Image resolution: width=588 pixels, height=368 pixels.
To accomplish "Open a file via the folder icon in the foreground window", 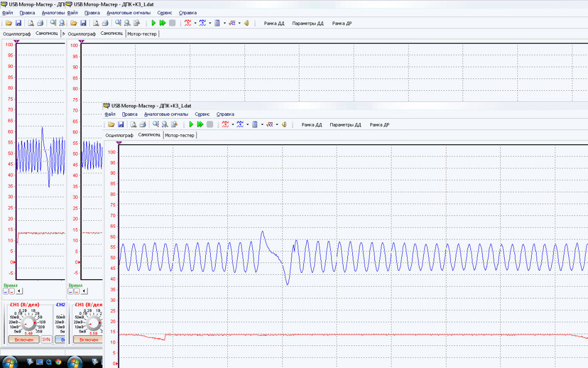I will (x=111, y=125).
